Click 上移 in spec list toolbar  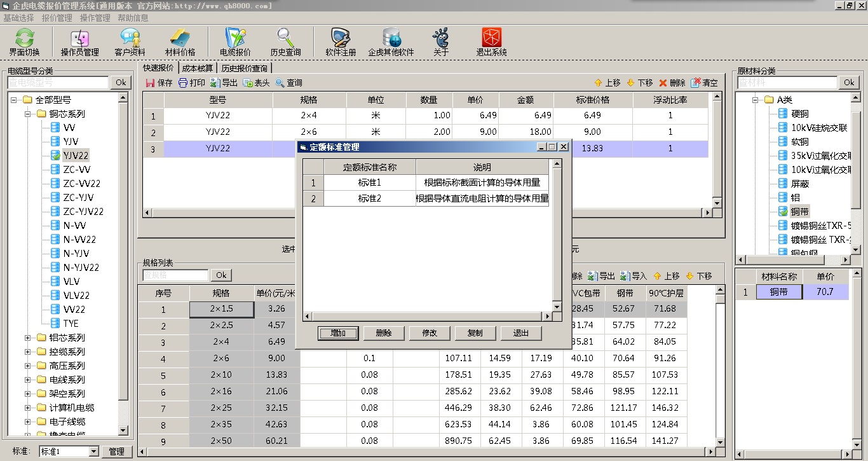click(x=667, y=276)
